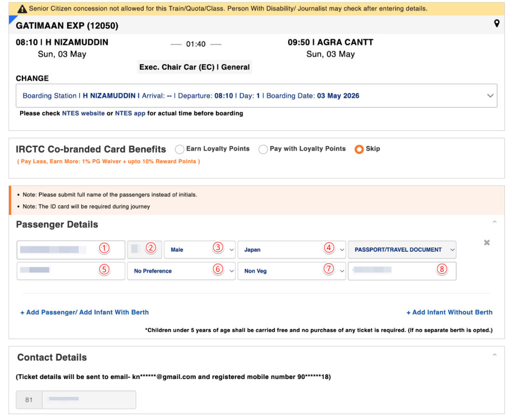Click the passport number input field
Viewport: 513px width, 420px height.
coord(402,271)
